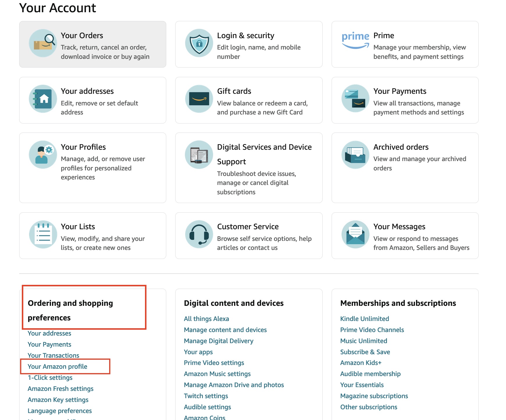
Task: Open Prime Video settings link
Action: coord(214,363)
